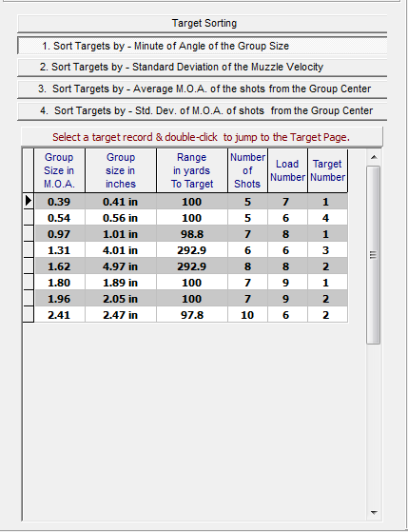Click the vertical scrollbar thumb grip
This screenshot has height=532, width=408.
click(x=374, y=255)
